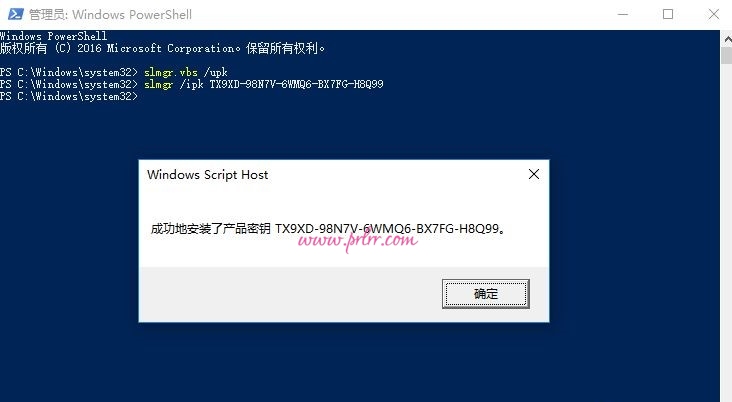Click the 成功地安装了产品密钥 message text

211,229
